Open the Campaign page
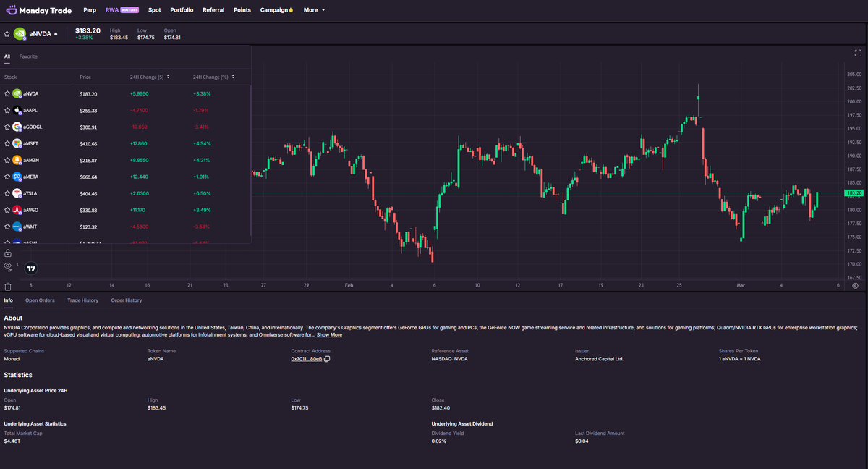This screenshot has height=469, width=868. point(277,10)
